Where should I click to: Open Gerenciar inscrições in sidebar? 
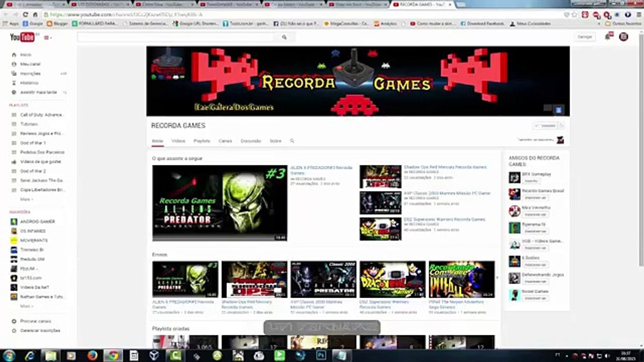click(x=40, y=331)
